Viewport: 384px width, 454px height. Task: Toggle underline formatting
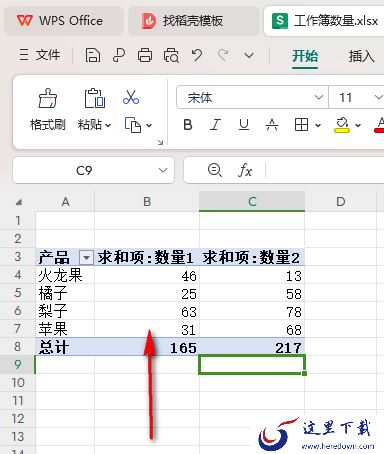click(x=244, y=125)
